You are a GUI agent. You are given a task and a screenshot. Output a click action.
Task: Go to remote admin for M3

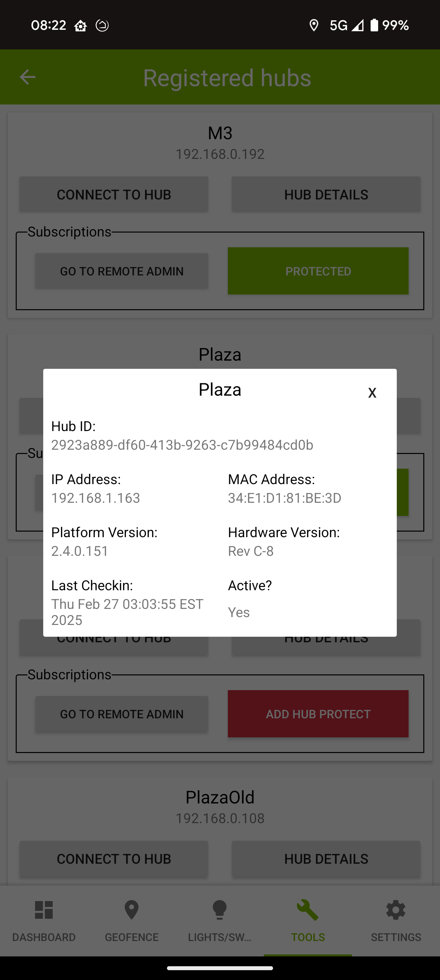(122, 271)
